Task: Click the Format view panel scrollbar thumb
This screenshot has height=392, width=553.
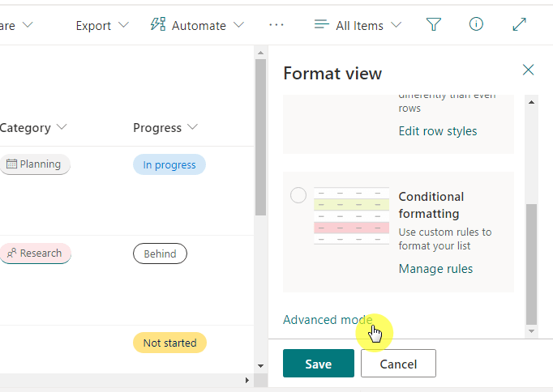Action: click(531, 264)
